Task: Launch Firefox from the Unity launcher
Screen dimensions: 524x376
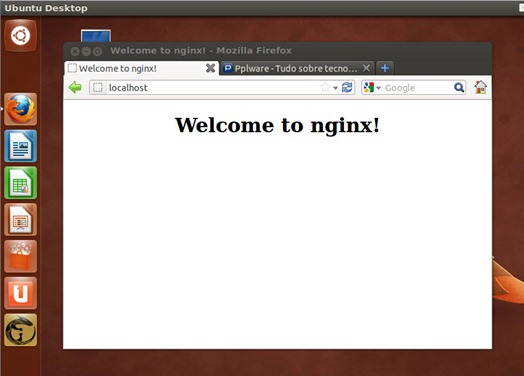Action: pyautogui.click(x=20, y=109)
